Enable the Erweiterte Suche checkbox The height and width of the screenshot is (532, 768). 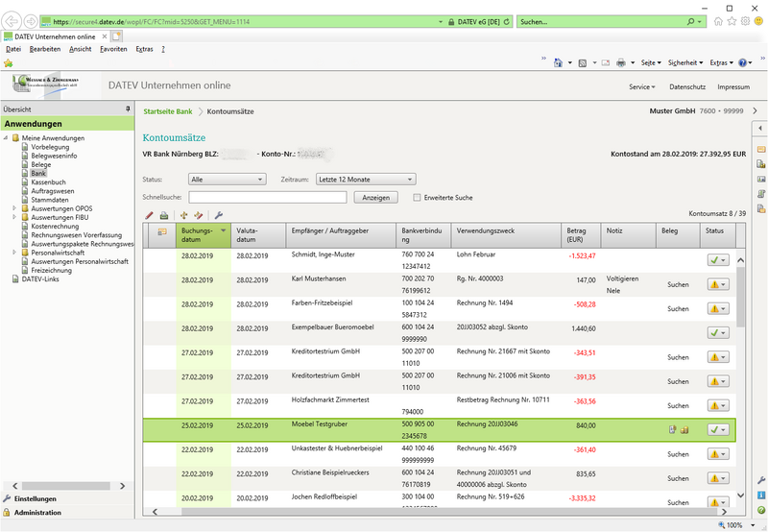click(417, 198)
